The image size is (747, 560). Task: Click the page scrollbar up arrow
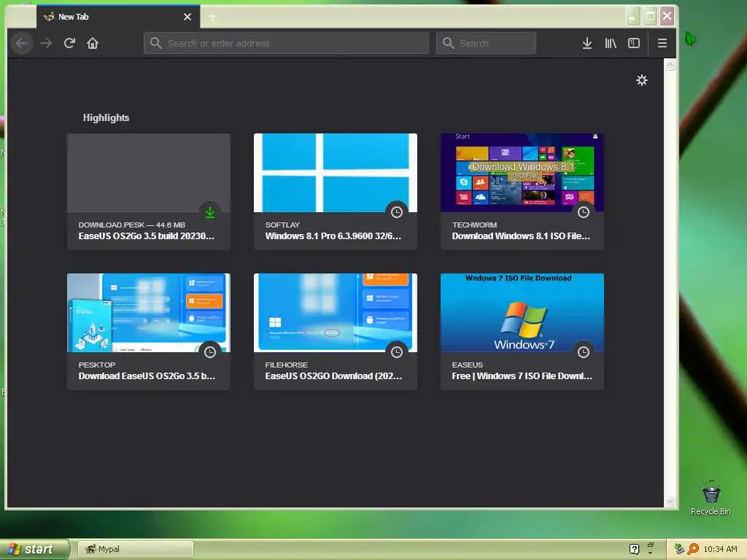(670, 65)
